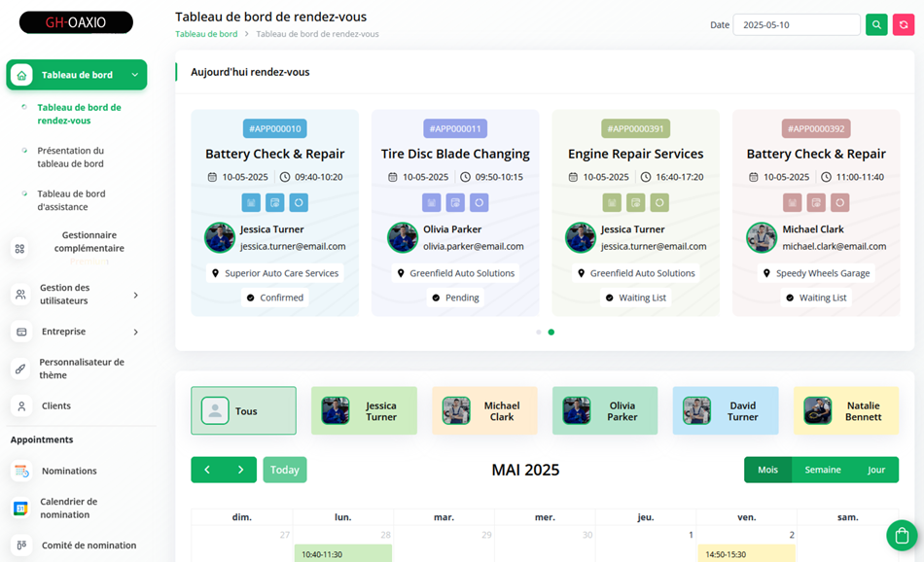Click the Nominations calendar icon in sidebar
This screenshot has height=562, width=924.
coord(21,471)
